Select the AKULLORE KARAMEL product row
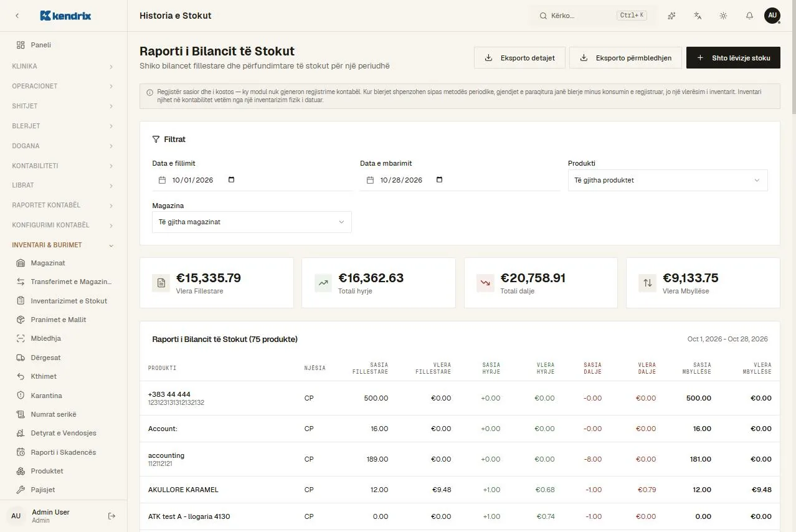This screenshot has height=532, width=796. point(460,490)
